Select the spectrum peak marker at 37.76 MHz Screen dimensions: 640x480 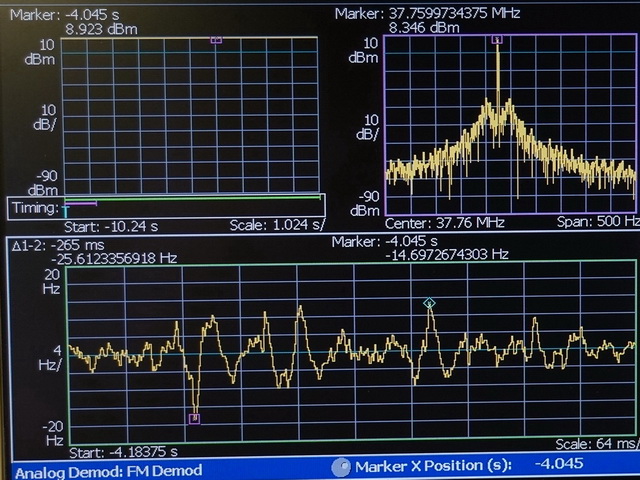pos(497,40)
